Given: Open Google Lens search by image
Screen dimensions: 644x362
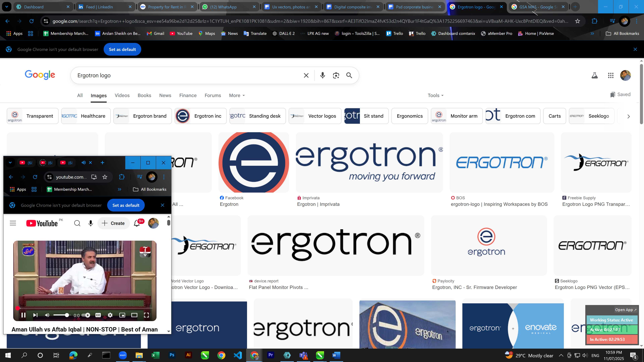Looking at the screenshot, I should 336,75.
